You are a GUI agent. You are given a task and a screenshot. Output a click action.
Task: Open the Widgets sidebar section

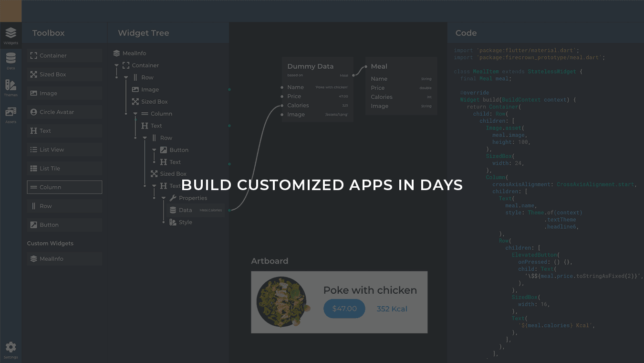point(10,36)
